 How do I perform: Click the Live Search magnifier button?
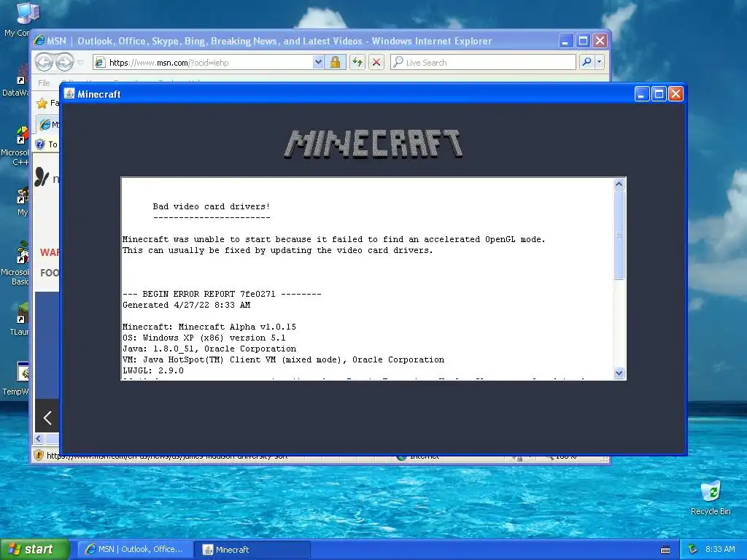tap(587, 63)
